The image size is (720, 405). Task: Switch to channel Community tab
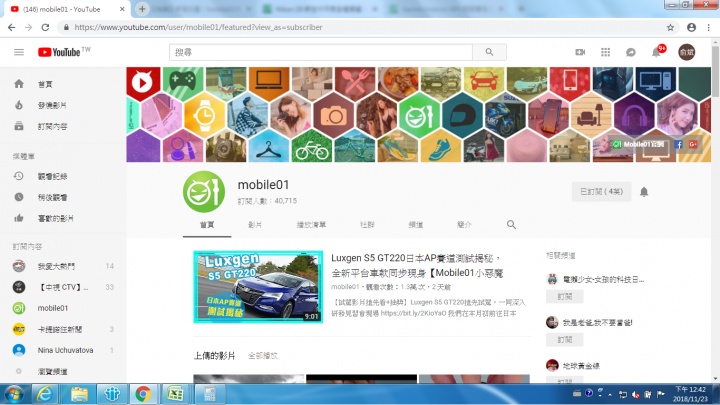point(367,225)
